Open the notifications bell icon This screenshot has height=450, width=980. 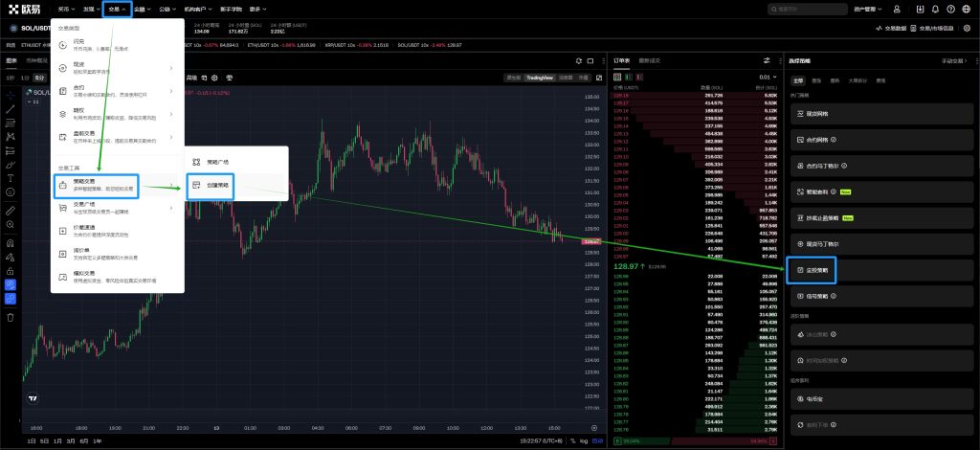[936, 10]
